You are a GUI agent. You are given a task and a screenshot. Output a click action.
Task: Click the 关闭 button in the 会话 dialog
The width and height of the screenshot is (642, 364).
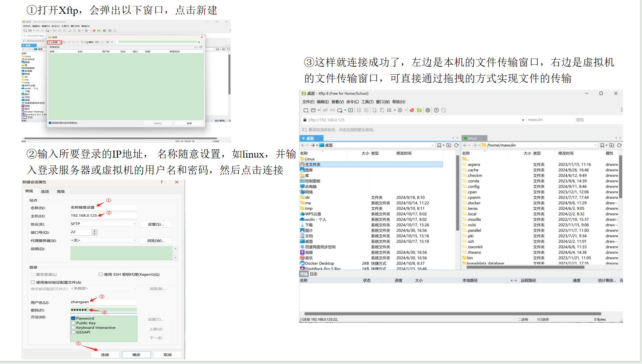189,123
